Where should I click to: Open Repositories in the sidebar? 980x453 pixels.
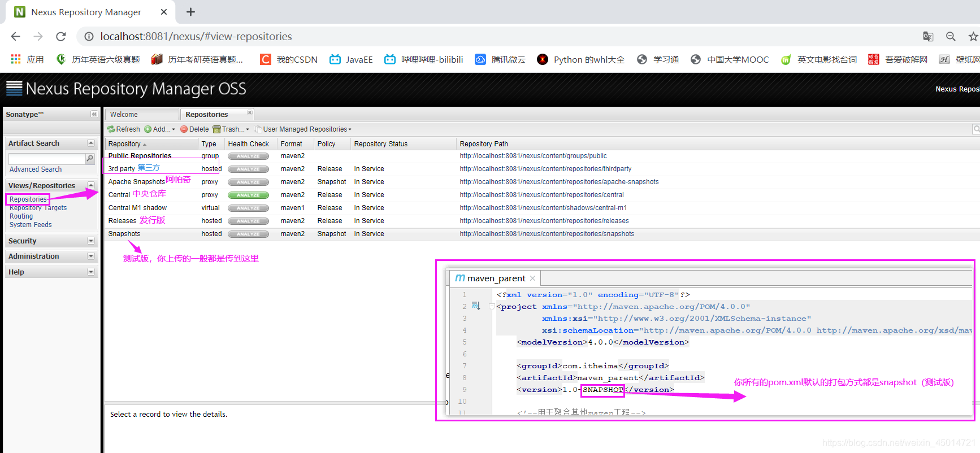(x=28, y=199)
